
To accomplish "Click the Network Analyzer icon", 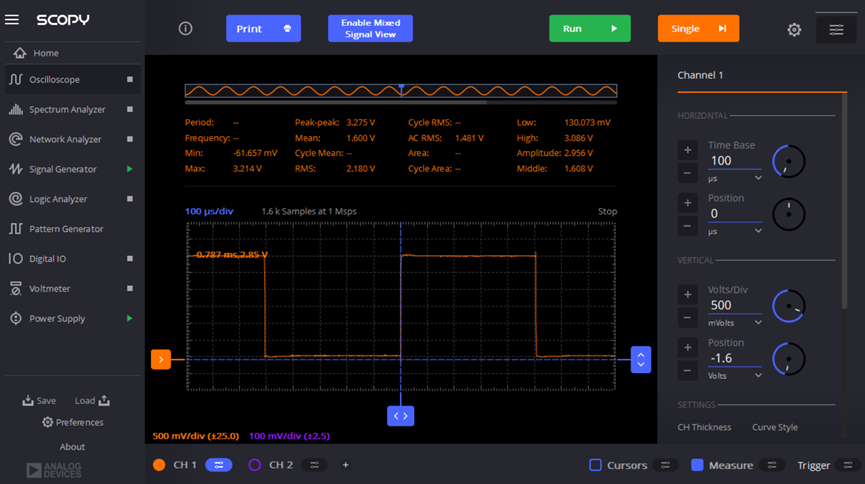I will 16,139.
